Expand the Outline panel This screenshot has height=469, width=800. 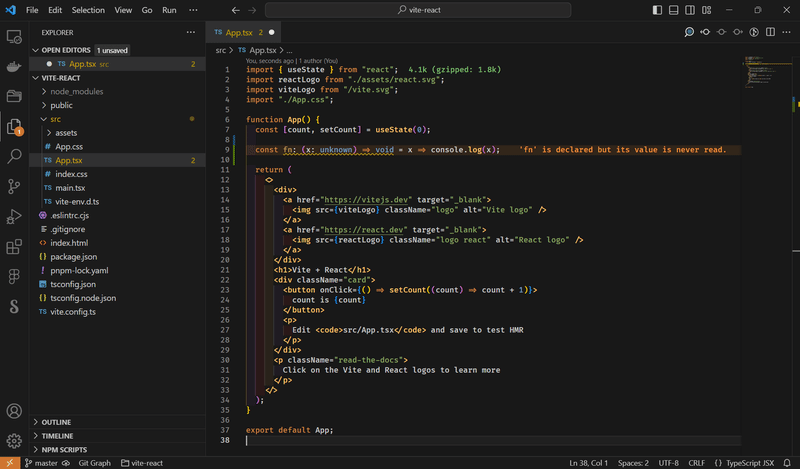pos(117,422)
